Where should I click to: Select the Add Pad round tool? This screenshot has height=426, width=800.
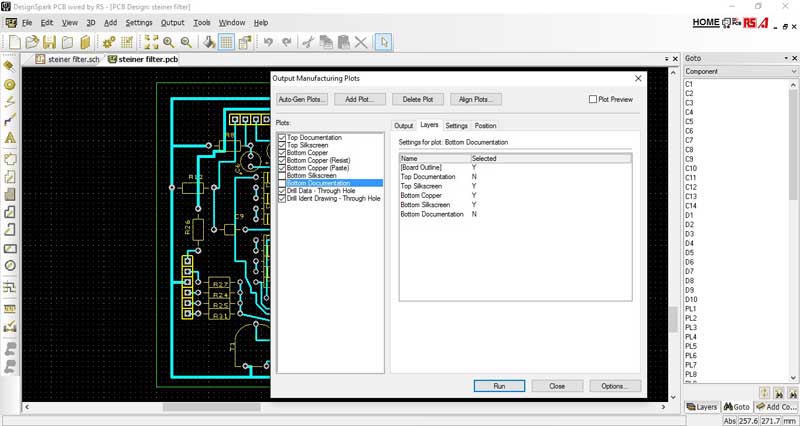pyautogui.click(x=10, y=84)
